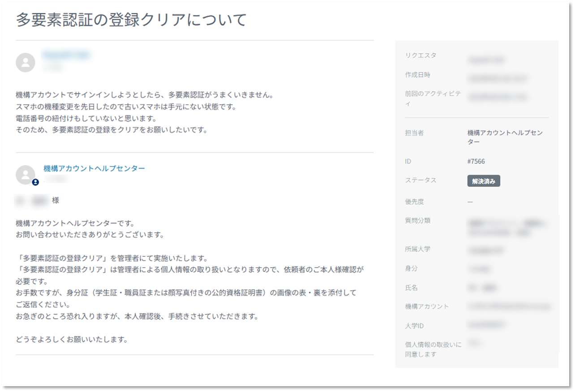Open the blurred requester name link

point(66,55)
